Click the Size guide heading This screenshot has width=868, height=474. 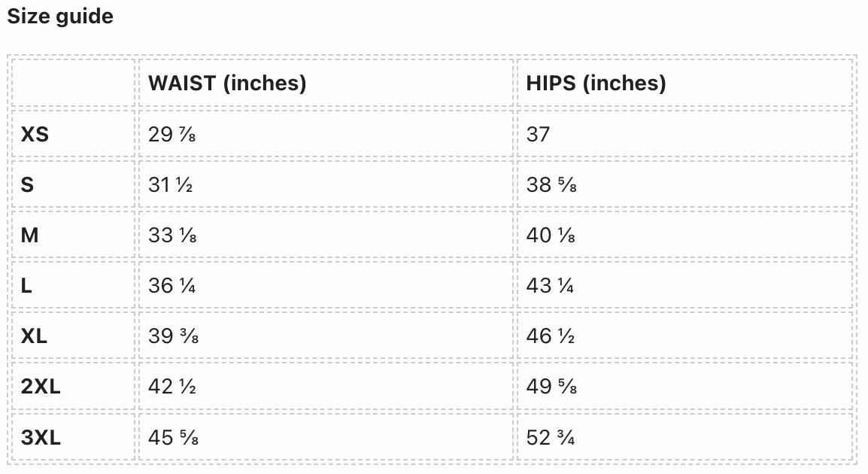pyautogui.click(x=60, y=17)
